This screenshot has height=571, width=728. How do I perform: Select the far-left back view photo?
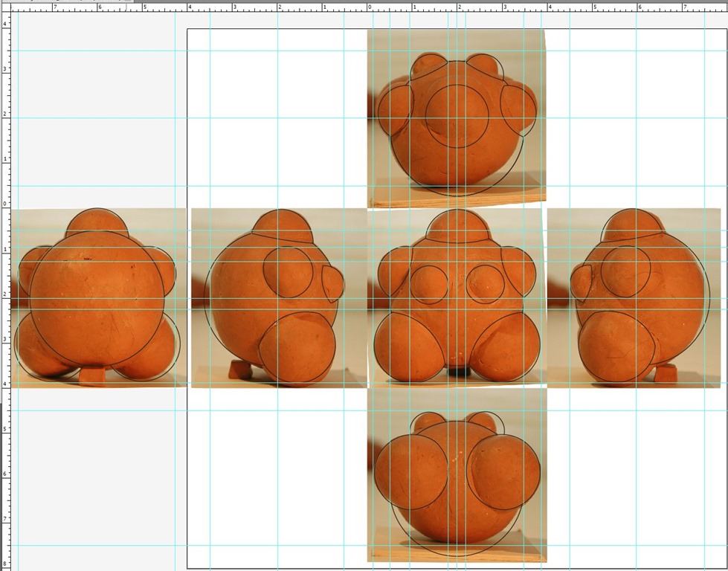click(97, 297)
